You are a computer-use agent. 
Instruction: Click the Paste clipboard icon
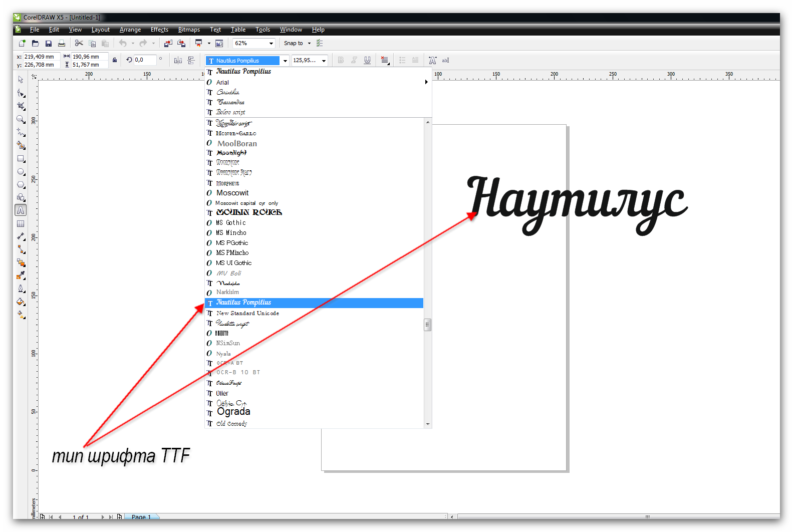point(105,44)
